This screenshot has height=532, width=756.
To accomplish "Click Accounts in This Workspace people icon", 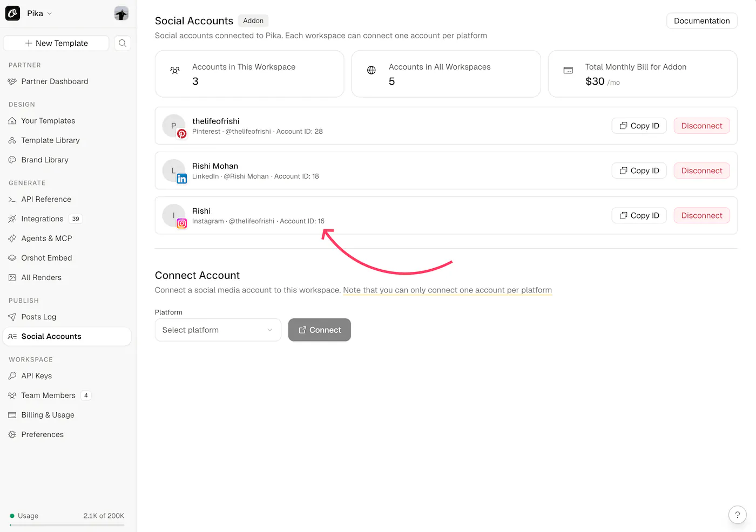I will [x=175, y=70].
